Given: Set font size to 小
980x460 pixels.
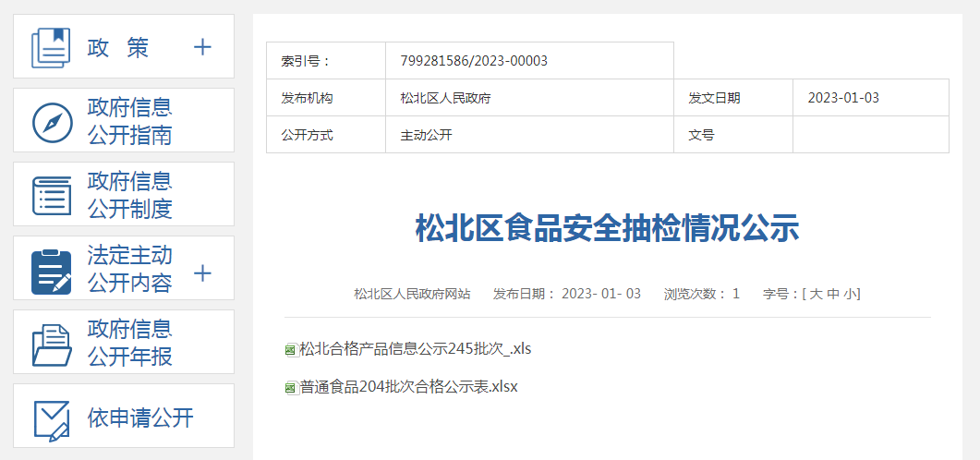Looking at the screenshot, I should point(850,294).
